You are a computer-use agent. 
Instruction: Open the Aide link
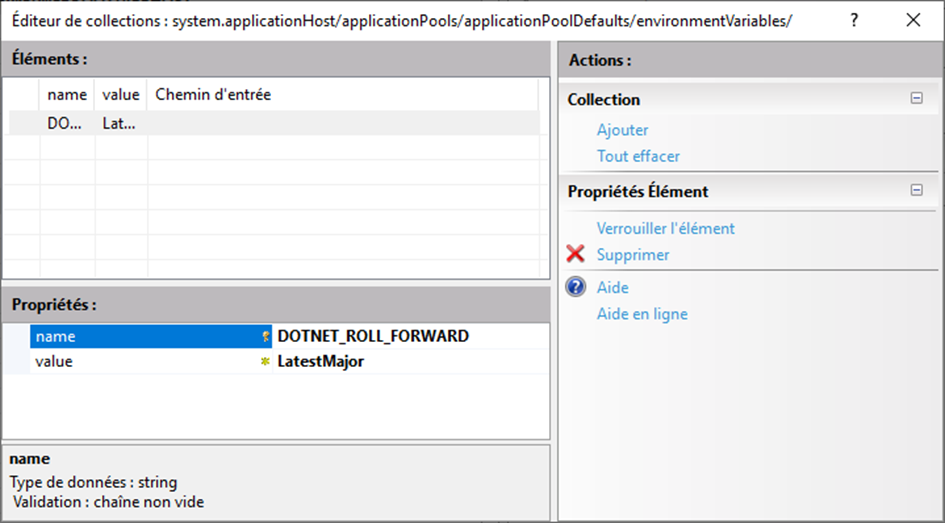(612, 288)
